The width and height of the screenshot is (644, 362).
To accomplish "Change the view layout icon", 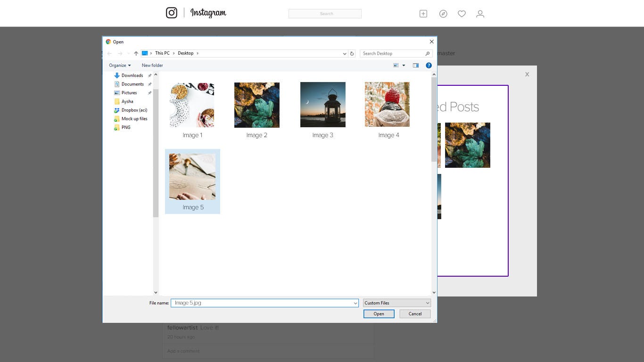I will (396, 66).
